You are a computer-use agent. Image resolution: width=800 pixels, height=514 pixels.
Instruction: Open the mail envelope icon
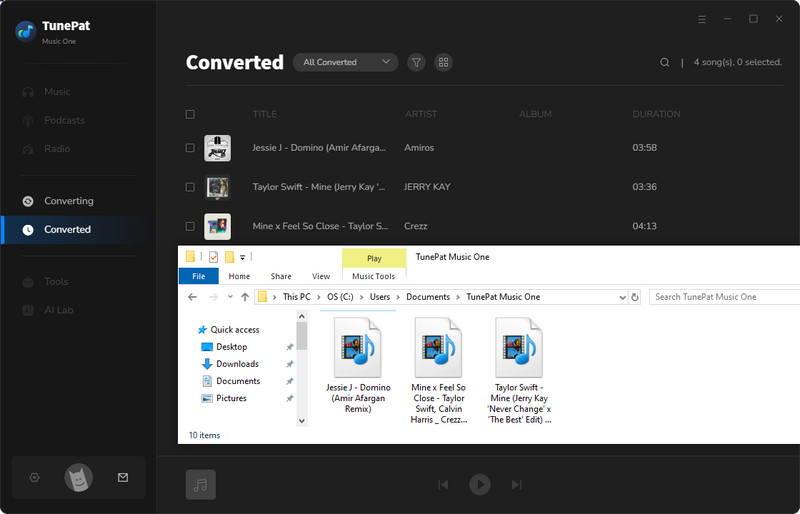pyautogui.click(x=123, y=478)
